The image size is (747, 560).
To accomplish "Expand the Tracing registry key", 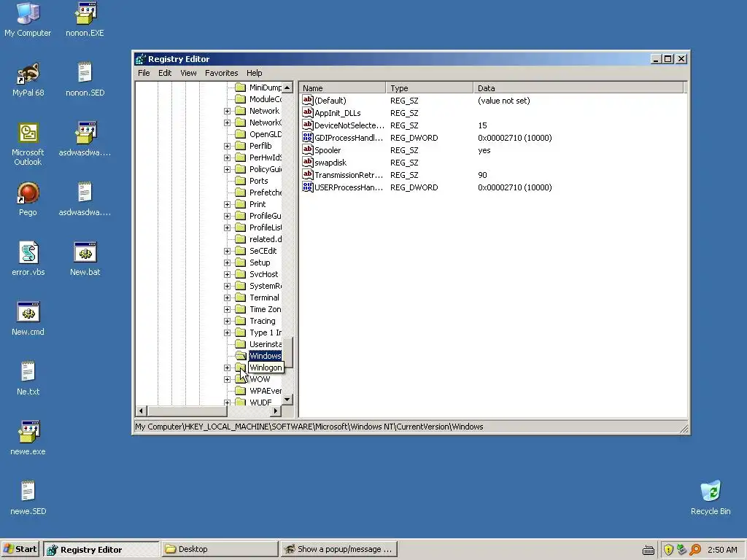I will pyautogui.click(x=228, y=321).
